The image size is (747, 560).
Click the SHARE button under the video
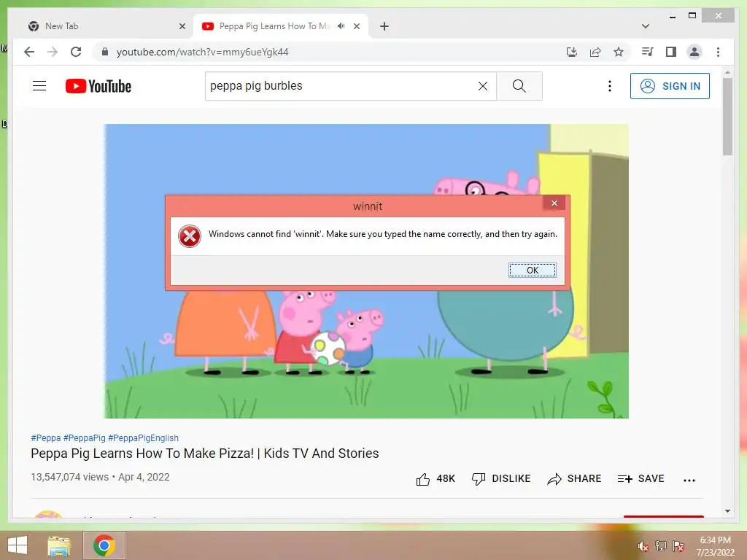click(574, 478)
